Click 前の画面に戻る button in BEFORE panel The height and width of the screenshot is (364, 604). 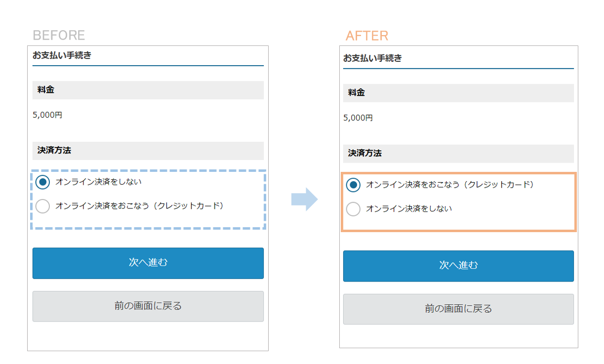[x=148, y=307]
